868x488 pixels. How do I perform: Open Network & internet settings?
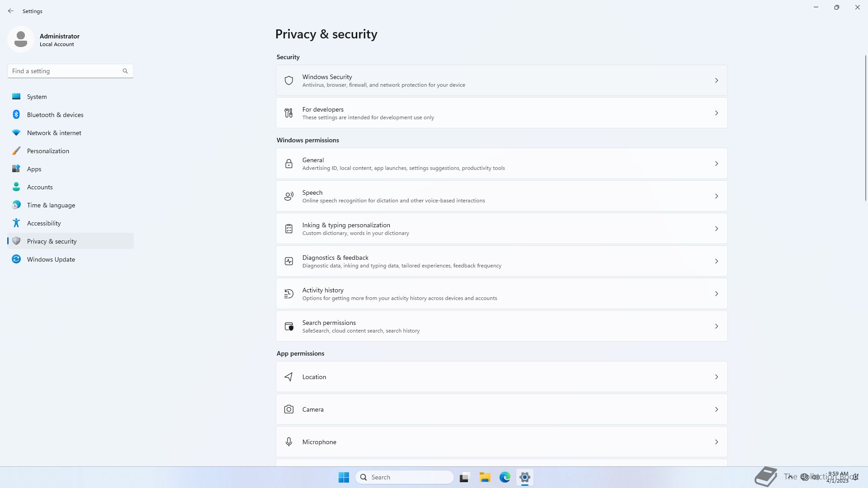71,133
